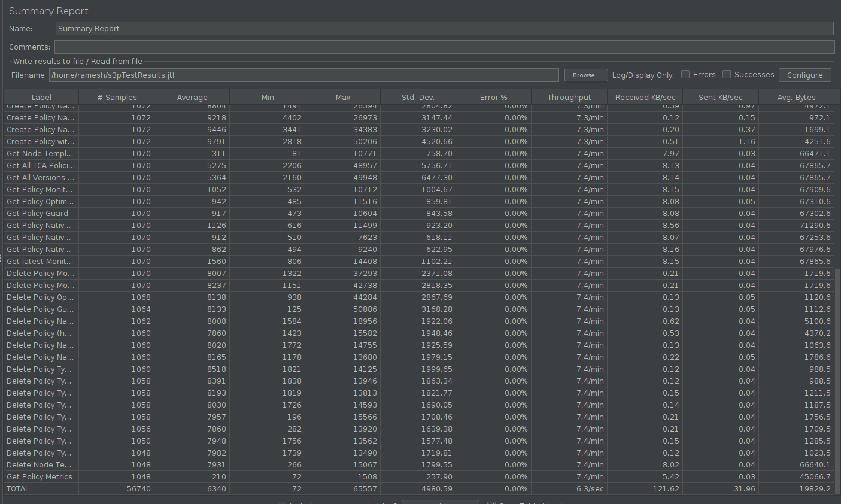
Task: Click 'Delete Policy Op...' row label
Action: [40, 297]
